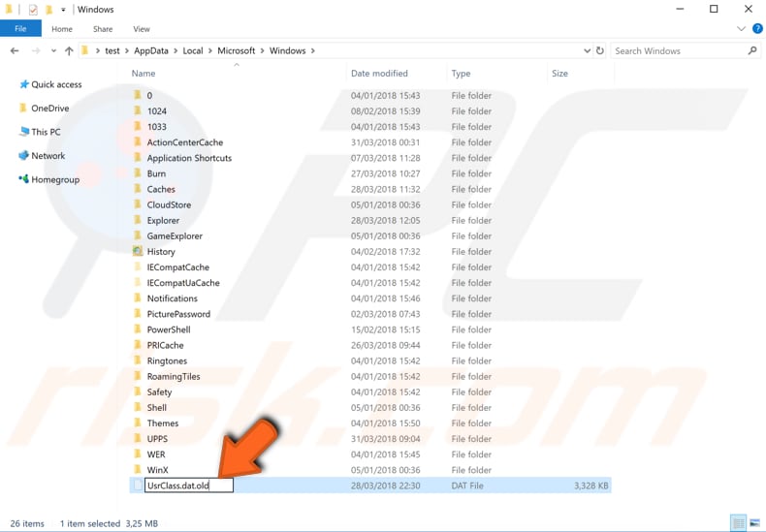The height and width of the screenshot is (532, 766).
Task: Open Customize Quick Access Toolbar dropdown
Action: 63,10
